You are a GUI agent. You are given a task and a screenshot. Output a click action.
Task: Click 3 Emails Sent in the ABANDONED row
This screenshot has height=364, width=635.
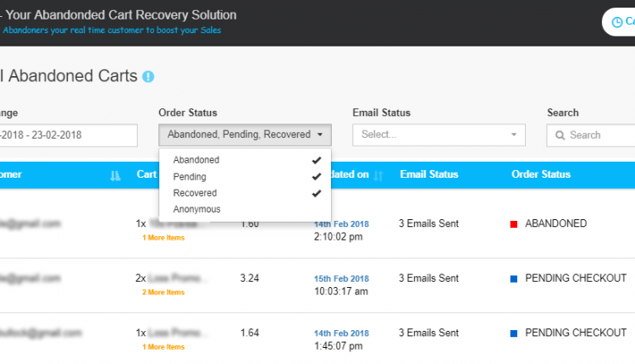tap(428, 223)
